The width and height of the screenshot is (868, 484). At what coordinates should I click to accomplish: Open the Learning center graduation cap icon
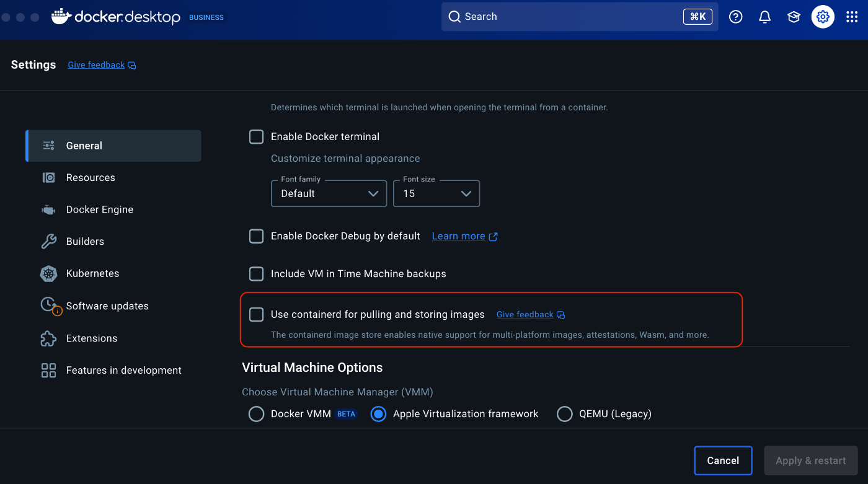(x=794, y=17)
